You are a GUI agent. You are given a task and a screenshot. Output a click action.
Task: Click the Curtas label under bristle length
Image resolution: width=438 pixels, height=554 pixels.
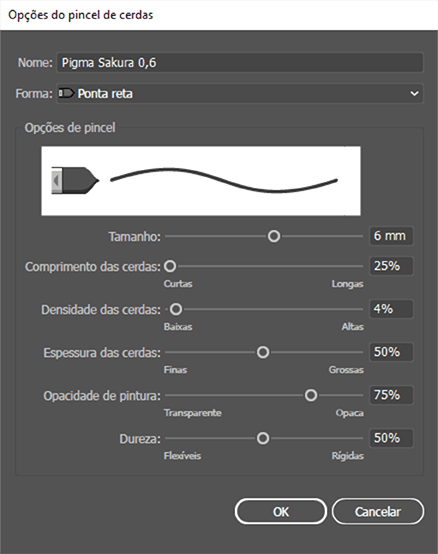click(178, 284)
